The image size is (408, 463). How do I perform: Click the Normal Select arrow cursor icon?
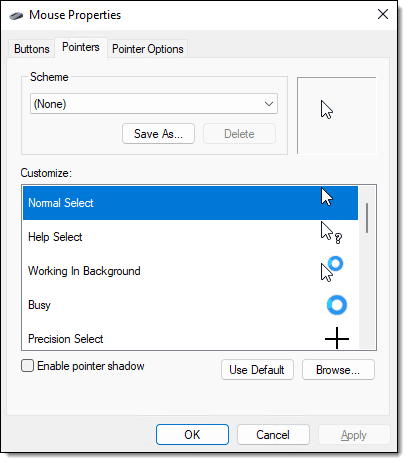pyautogui.click(x=327, y=197)
